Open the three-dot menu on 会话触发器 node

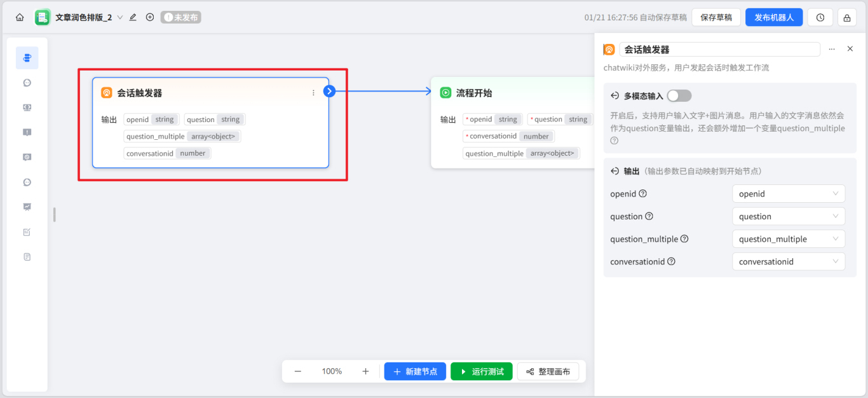click(313, 92)
